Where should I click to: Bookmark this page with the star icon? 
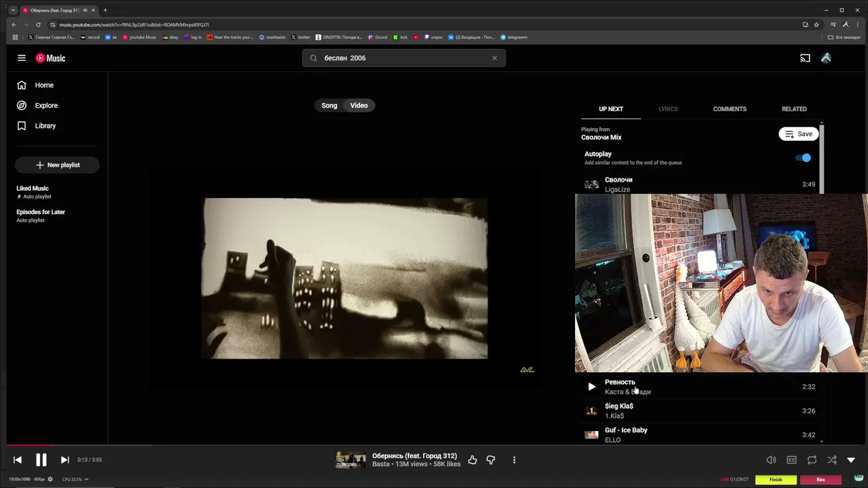[816, 25]
